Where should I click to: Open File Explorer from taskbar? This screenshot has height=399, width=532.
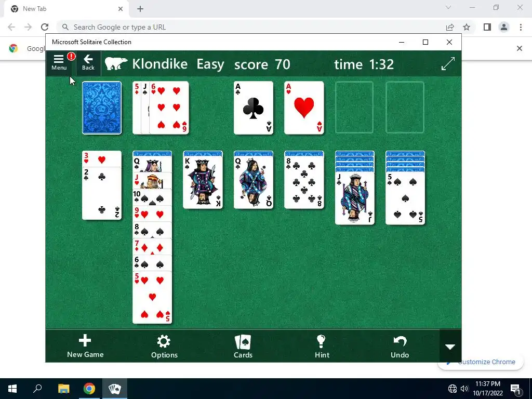[63, 389]
